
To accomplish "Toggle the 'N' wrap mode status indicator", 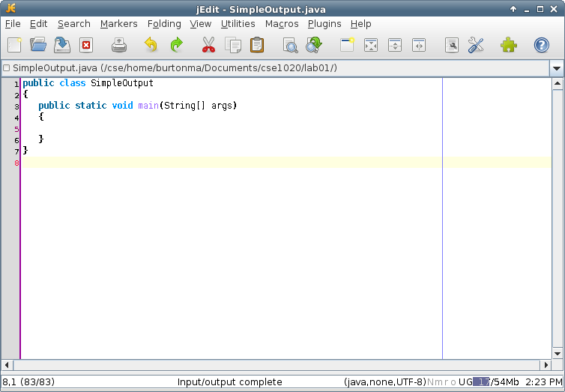I will pyautogui.click(x=431, y=382).
